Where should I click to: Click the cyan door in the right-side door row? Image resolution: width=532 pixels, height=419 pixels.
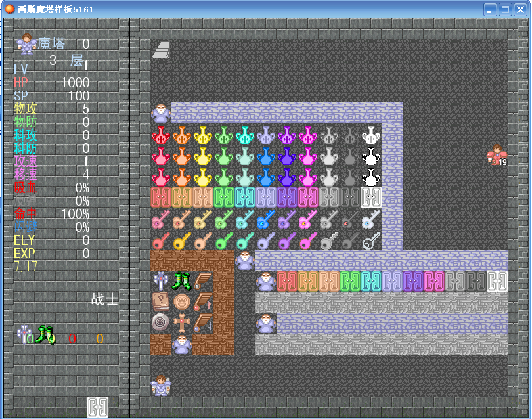(x=371, y=281)
